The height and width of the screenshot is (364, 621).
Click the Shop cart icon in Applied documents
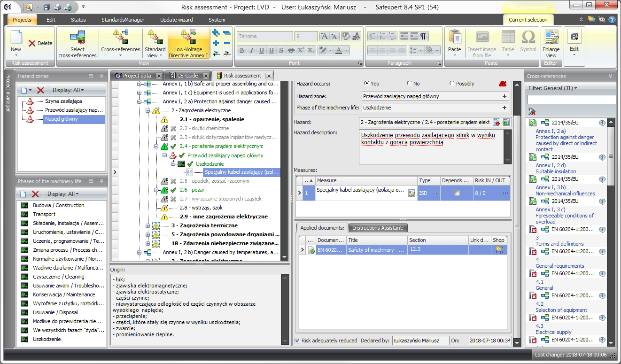click(x=499, y=250)
